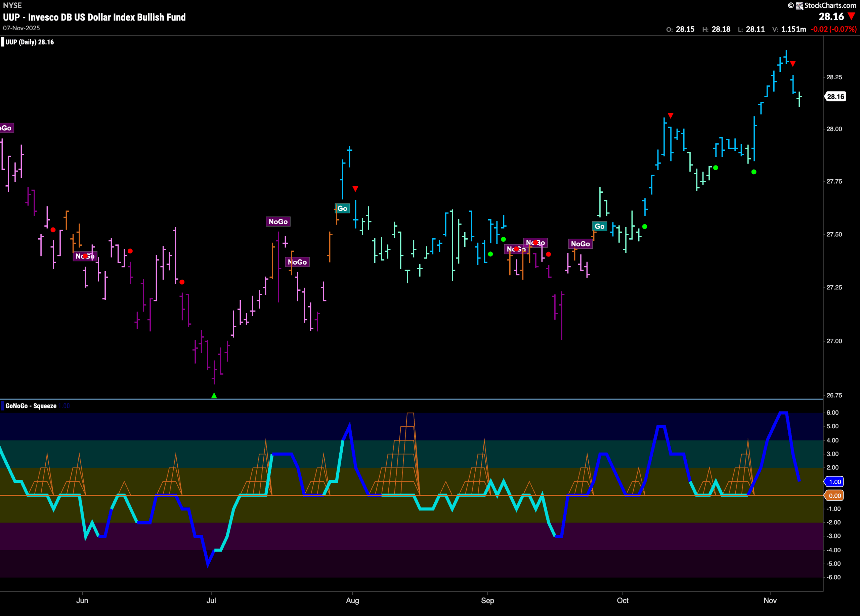The height and width of the screenshot is (616, 860).
Task: Click the date 07-Nov-2025
Action: coord(21,28)
